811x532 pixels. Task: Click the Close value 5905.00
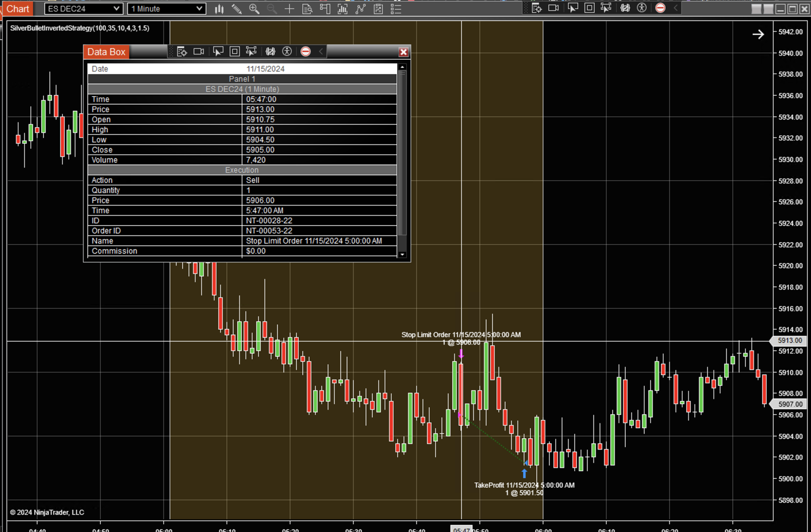260,150
